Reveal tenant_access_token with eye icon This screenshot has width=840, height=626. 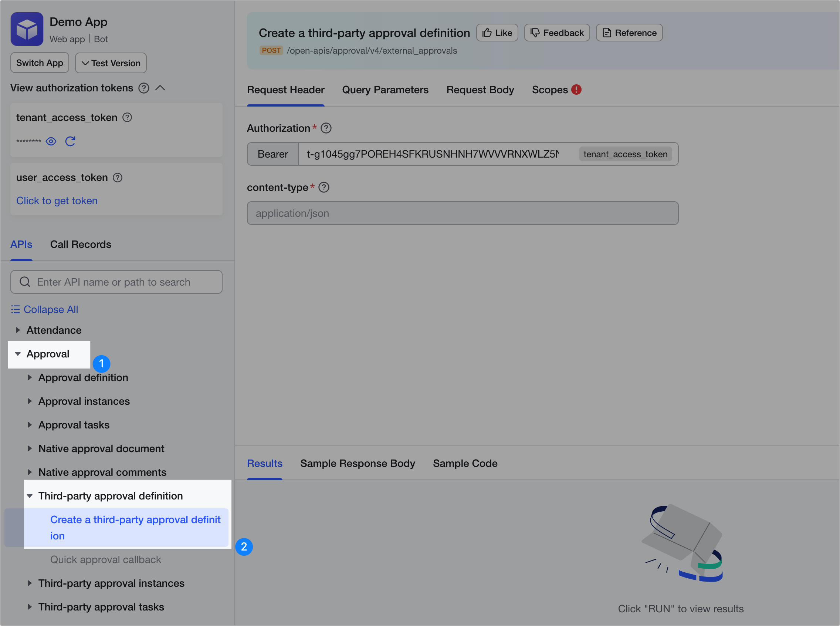coord(51,141)
